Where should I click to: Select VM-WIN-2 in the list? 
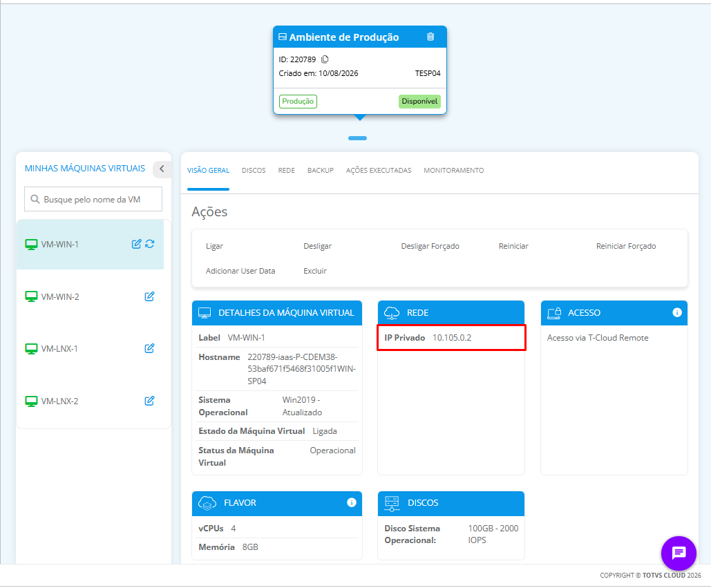tap(60, 297)
